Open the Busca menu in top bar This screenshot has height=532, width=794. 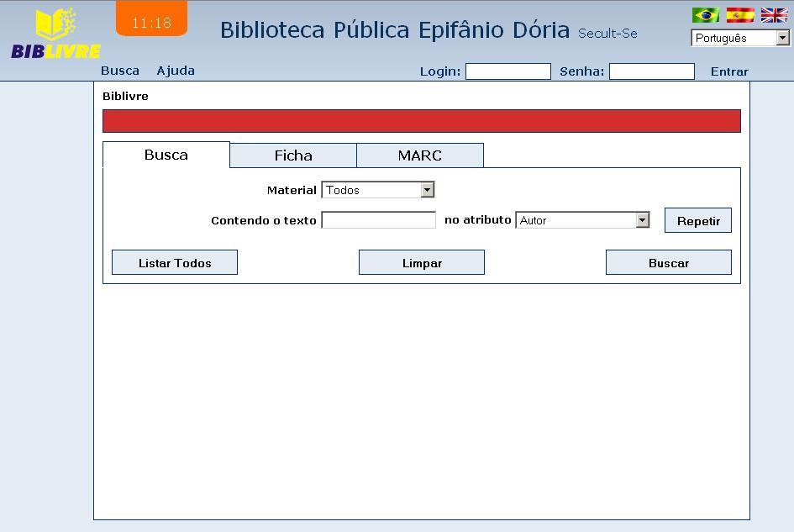click(x=120, y=71)
